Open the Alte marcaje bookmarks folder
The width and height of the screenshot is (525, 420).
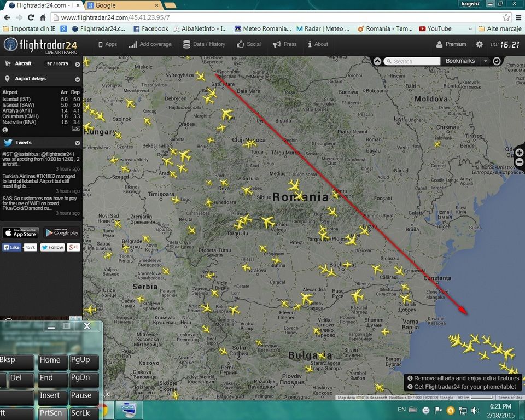pos(500,29)
